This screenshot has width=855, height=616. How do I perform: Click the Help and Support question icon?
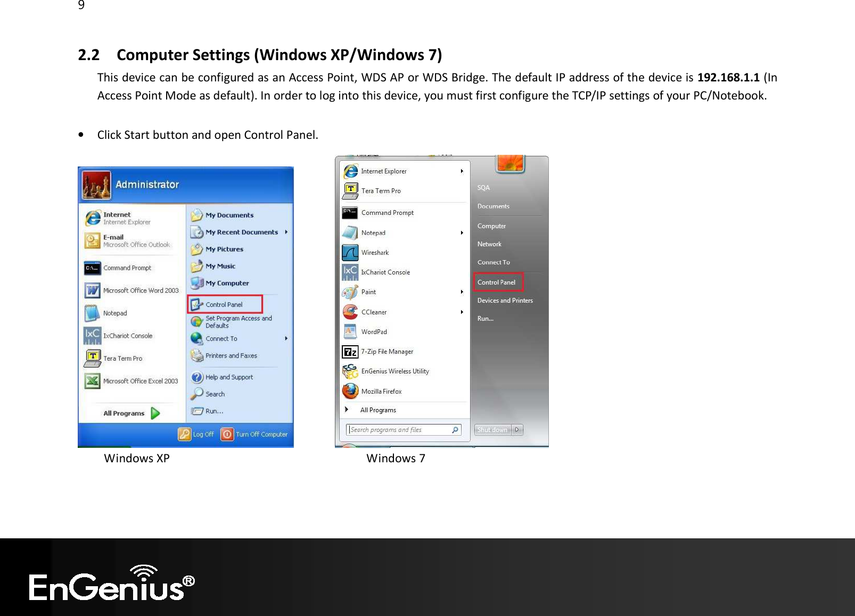pos(197,377)
